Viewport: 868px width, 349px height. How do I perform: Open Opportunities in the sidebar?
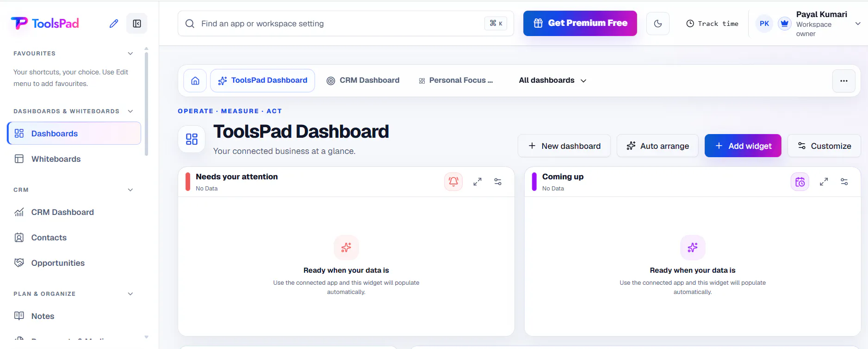pyautogui.click(x=74, y=263)
